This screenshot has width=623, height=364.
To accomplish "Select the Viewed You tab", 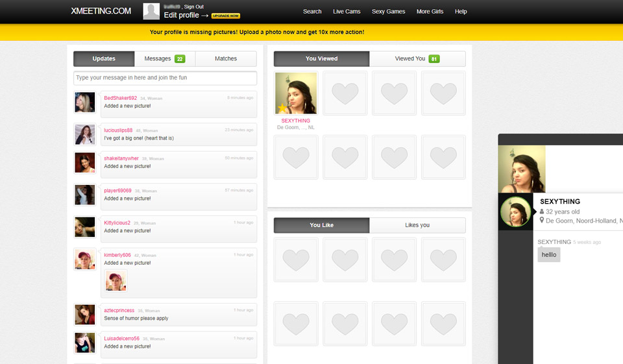I will 410,58.
